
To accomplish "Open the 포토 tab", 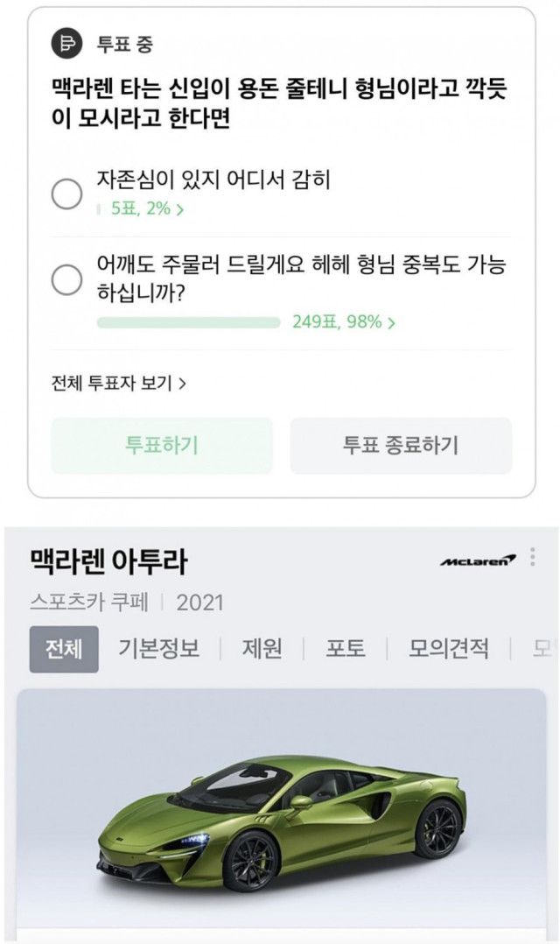I will [345, 649].
